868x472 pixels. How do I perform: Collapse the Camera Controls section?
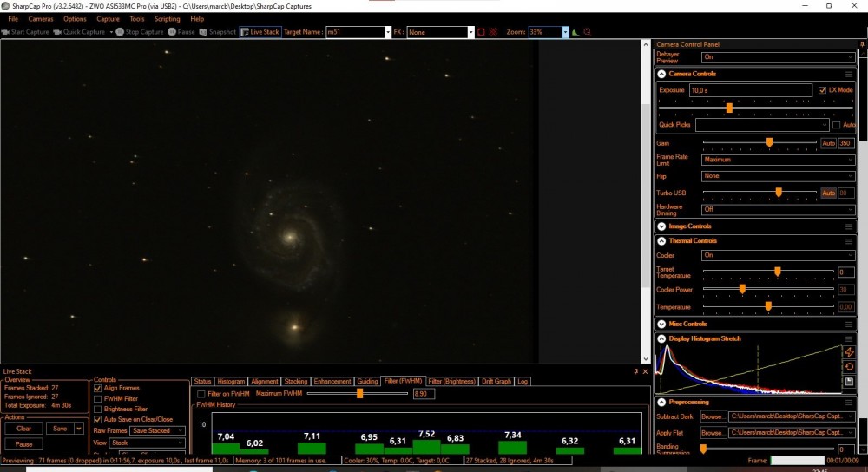pos(661,74)
